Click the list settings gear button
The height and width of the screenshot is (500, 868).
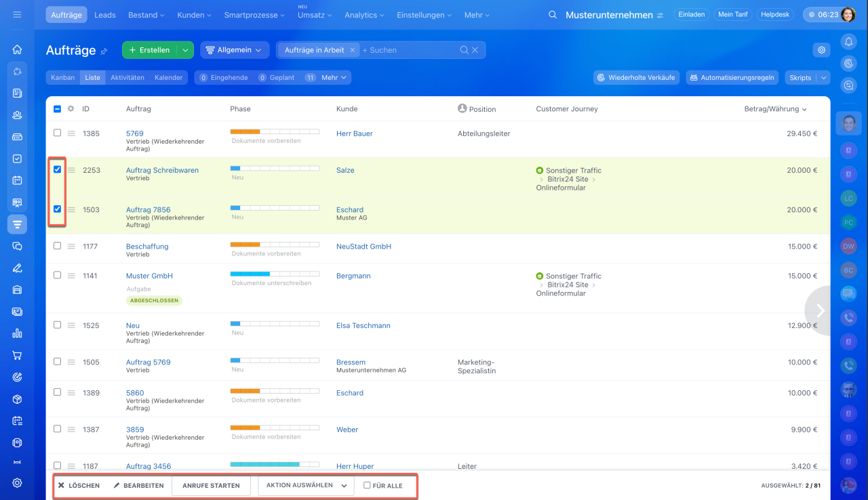click(x=821, y=50)
